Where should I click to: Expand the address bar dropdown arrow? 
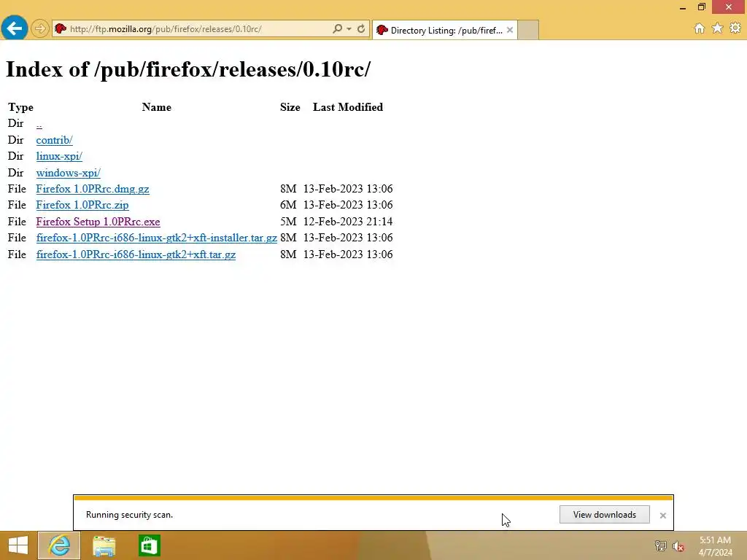[x=349, y=29]
